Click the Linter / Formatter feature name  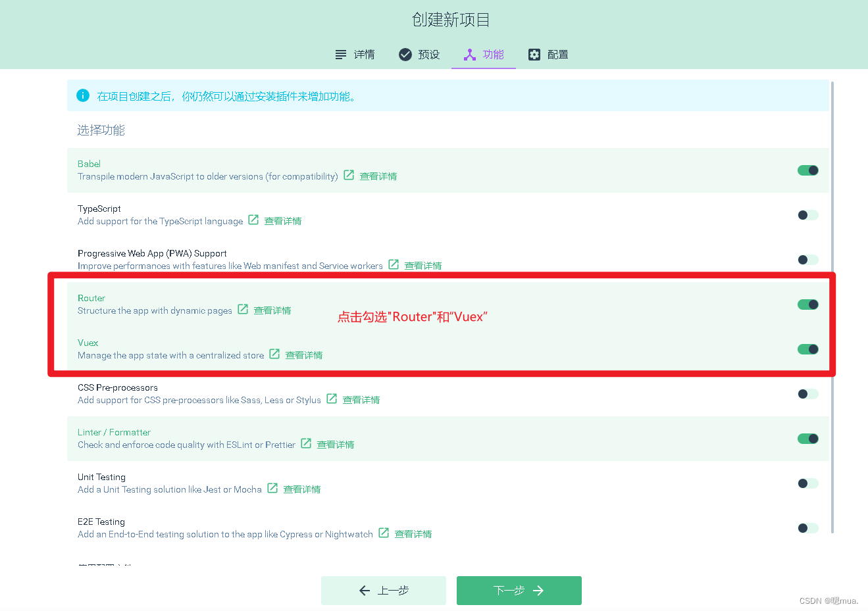point(114,432)
